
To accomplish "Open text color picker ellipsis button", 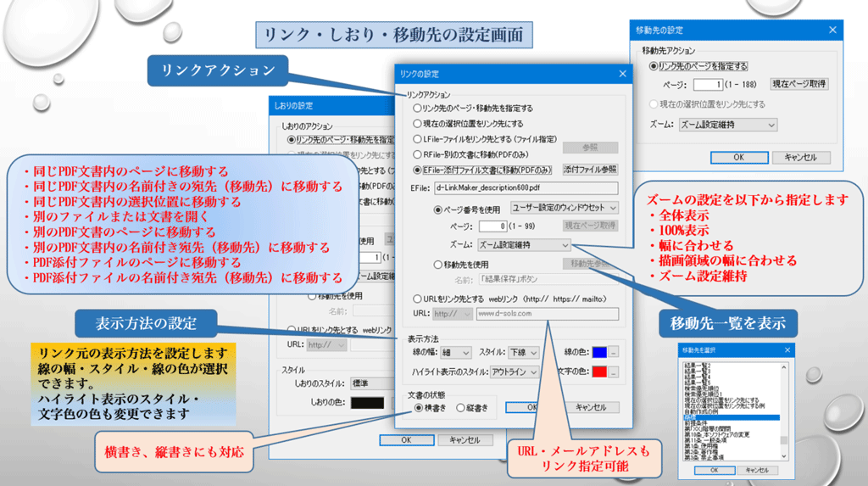I will pyautogui.click(x=615, y=372).
